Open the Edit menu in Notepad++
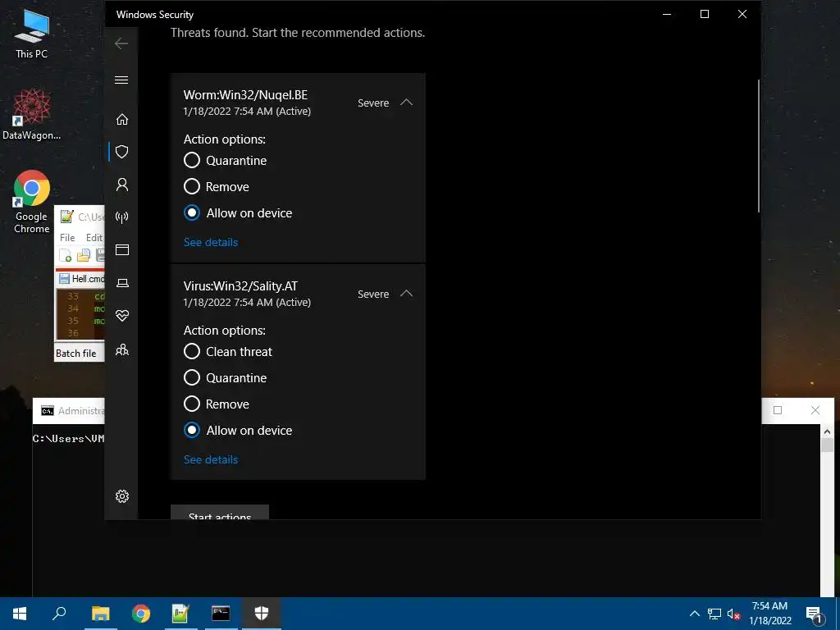 pyautogui.click(x=94, y=237)
